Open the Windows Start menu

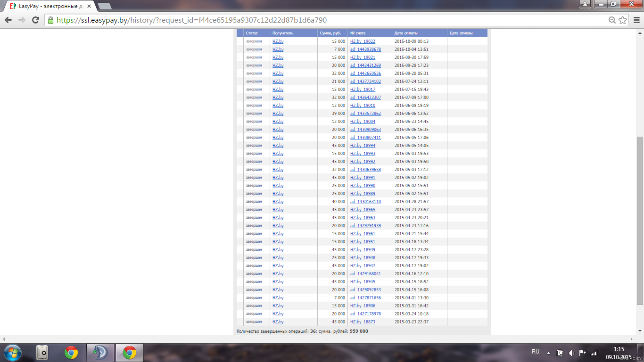tap(12, 352)
